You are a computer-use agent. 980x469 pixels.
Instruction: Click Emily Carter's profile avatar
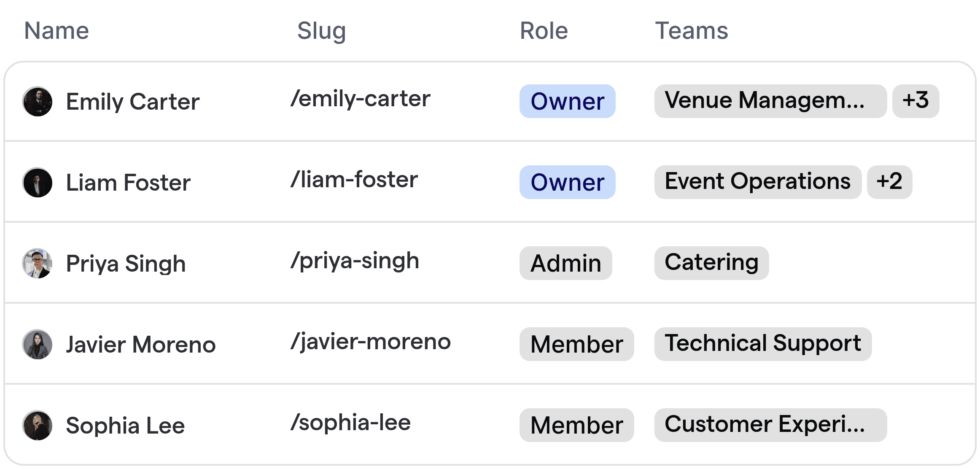[38, 101]
